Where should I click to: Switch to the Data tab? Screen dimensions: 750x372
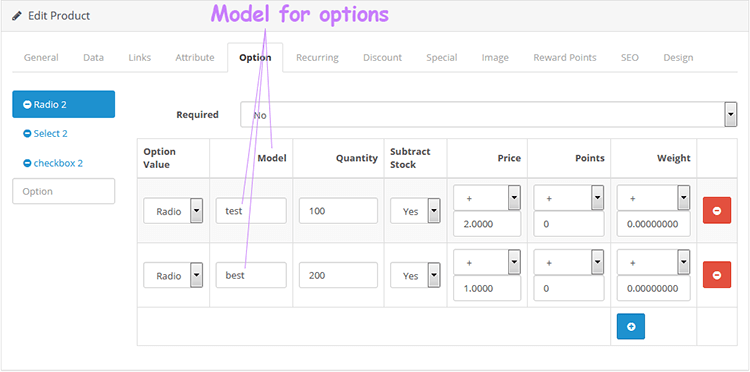[x=93, y=58]
